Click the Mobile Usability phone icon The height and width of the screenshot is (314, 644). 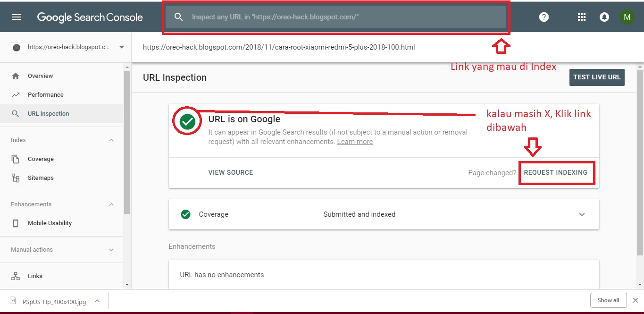click(x=16, y=223)
